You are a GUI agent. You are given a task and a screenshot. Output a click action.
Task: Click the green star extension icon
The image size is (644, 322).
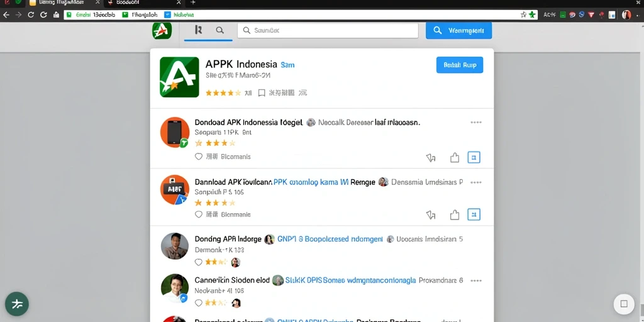coord(532,15)
